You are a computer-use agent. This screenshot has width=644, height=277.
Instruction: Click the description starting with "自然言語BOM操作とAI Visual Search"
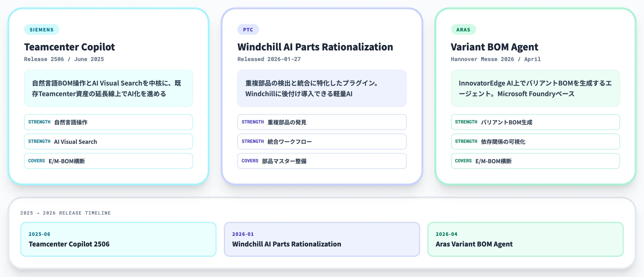[108, 88]
